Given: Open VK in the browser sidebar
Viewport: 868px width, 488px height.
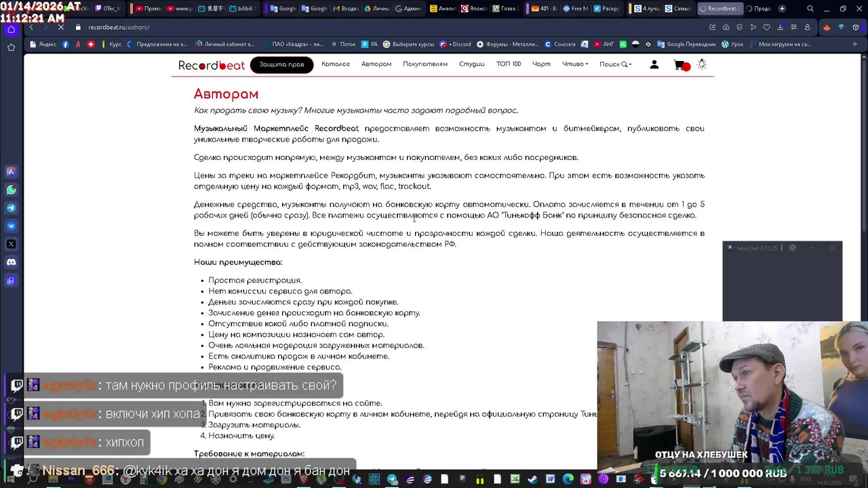Looking at the screenshot, I should 11,226.
